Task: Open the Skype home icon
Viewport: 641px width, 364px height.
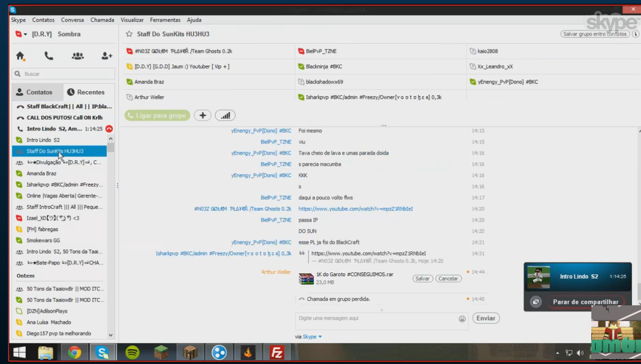Action: point(20,56)
